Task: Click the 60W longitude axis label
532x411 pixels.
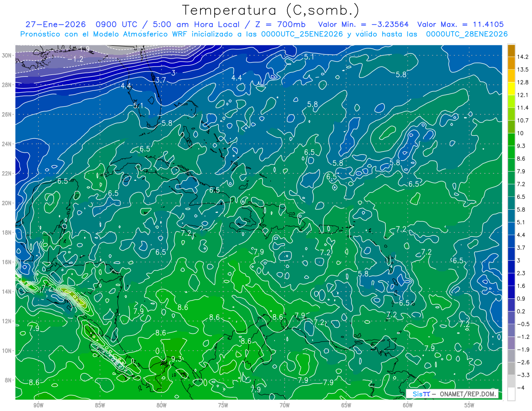Action: 408,405
